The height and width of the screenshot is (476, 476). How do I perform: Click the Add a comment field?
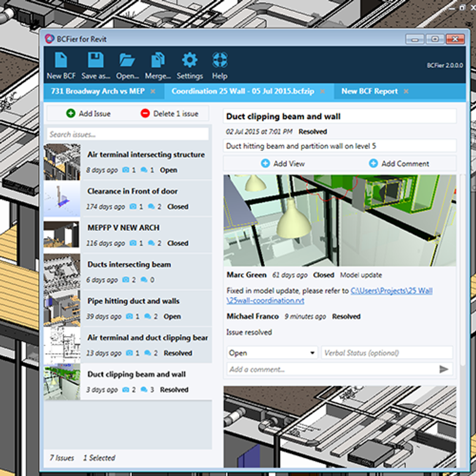coord(333,369)
